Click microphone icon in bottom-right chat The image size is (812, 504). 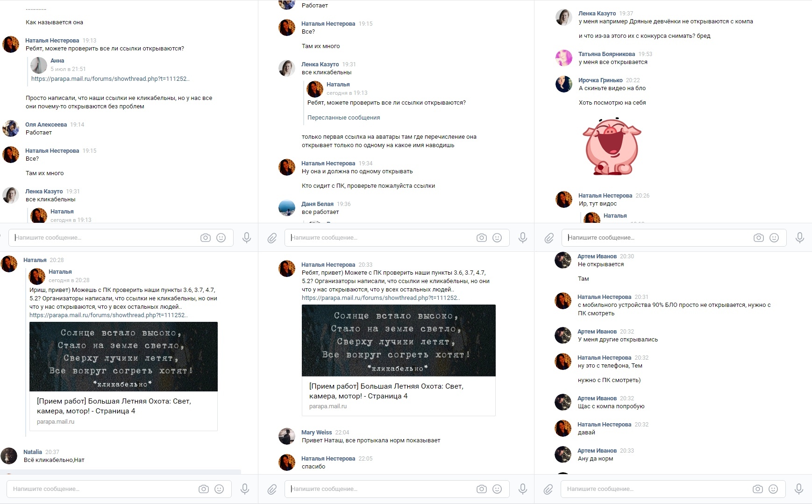click(798, 489)
